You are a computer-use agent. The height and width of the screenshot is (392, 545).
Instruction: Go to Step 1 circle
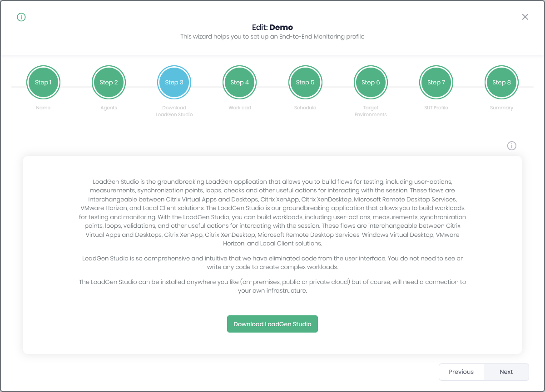[x=43, y=83]
